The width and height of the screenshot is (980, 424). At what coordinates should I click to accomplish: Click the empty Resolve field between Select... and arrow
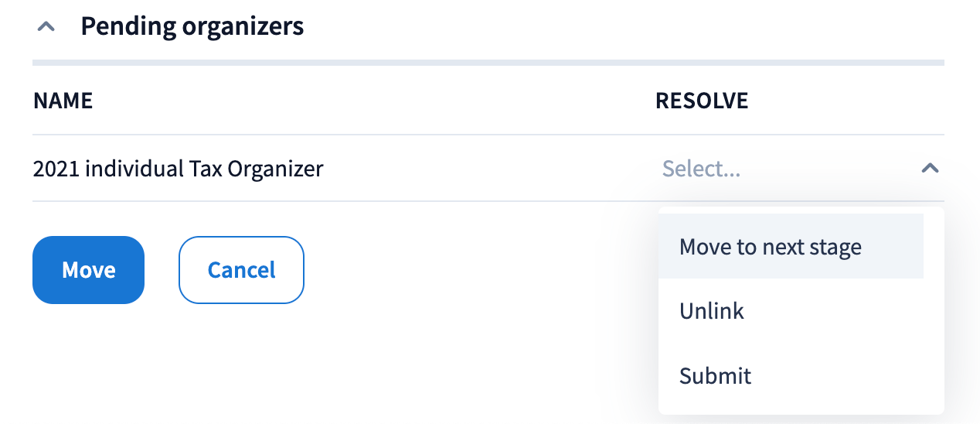tap(827, 169)
